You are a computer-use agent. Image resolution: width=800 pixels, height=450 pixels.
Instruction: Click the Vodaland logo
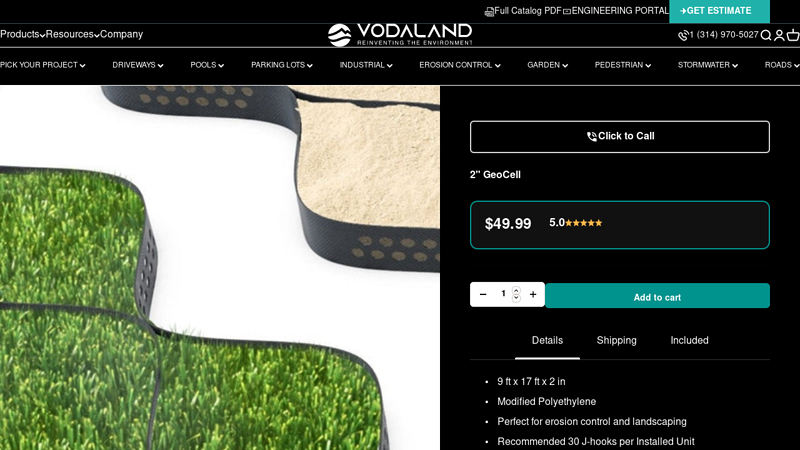point(400,35)
